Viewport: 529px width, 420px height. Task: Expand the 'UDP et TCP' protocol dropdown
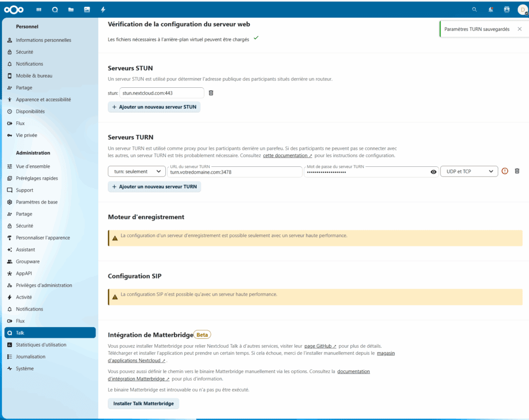469,172
